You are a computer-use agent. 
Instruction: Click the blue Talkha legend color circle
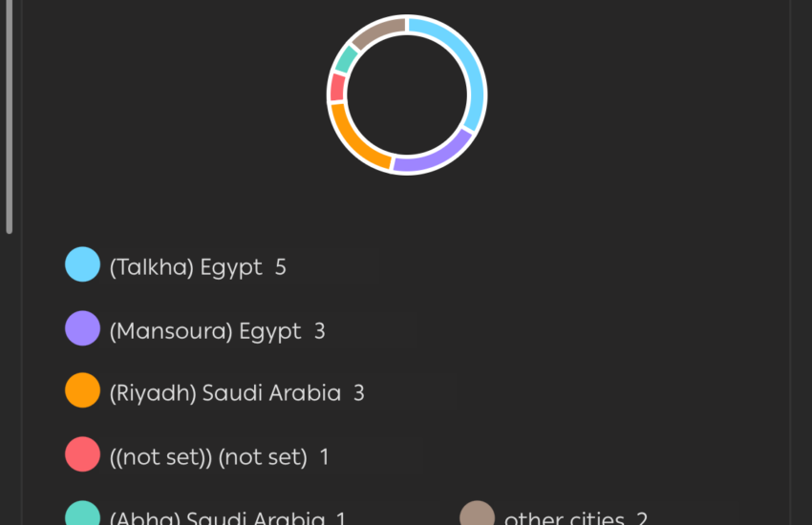(x=82, y=264)
